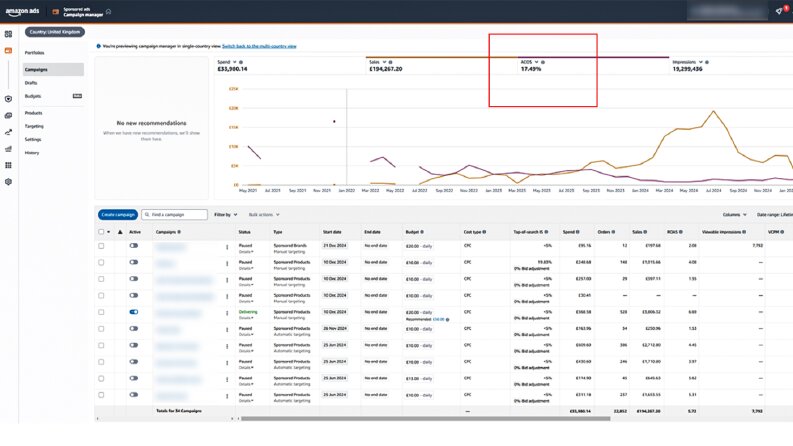Expand the Filter by dropdown
Viewport: 793px width, 446px height.
coord(226,215)
